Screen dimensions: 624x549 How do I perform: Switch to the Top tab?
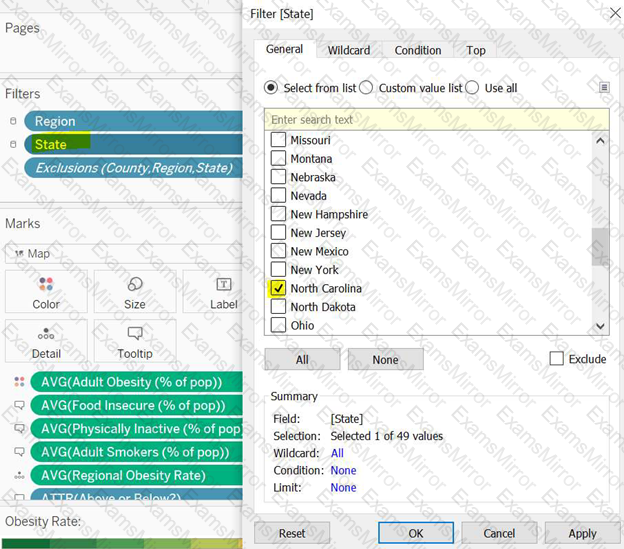click(x=476, y=51)
